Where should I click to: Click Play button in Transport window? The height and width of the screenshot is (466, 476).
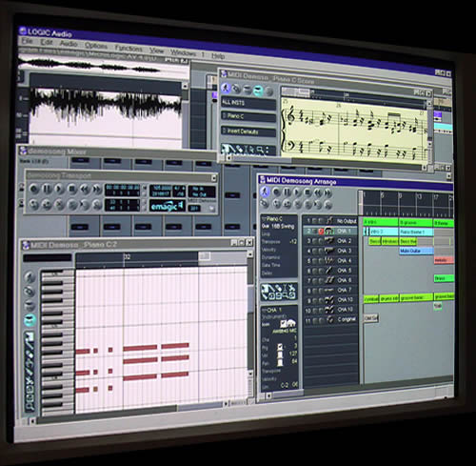59,189
